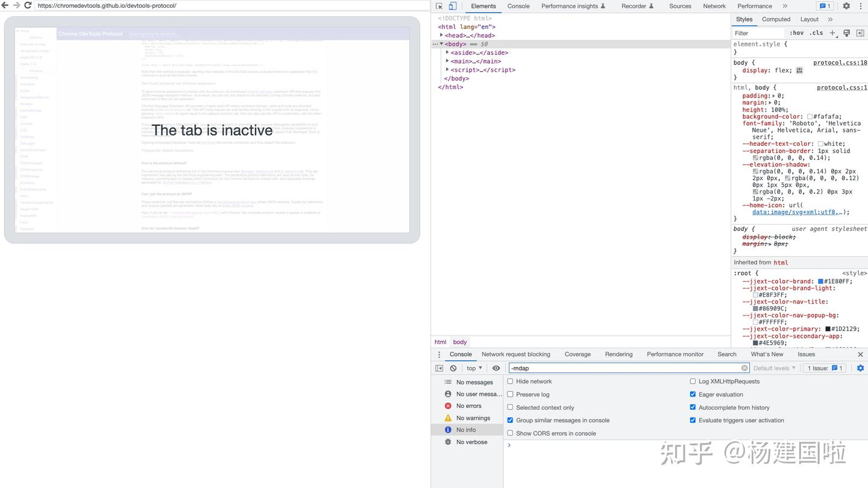Open the flexbox editor badge next to display:flex
The width and height of the screenshot is (868, 488).
point(799,70)
